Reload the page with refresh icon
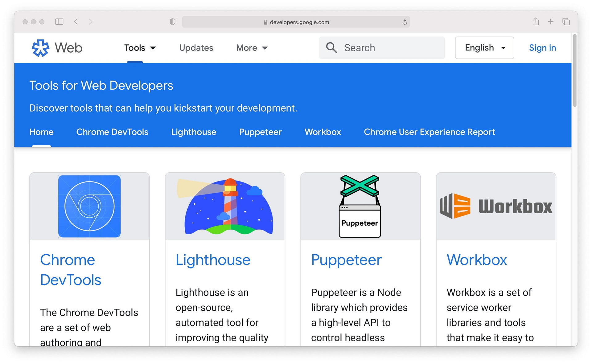The image size is (592, 364). [x=405, y=22]
